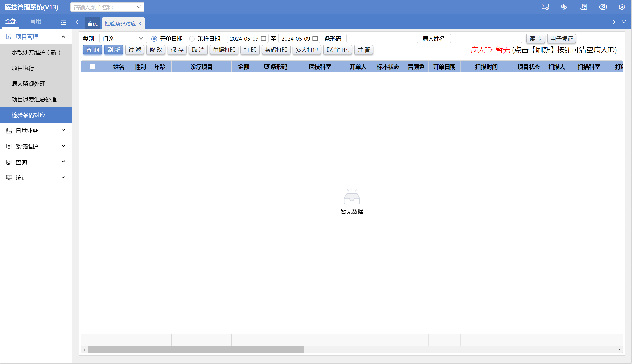Click the SI card view icon

[545, 7]
